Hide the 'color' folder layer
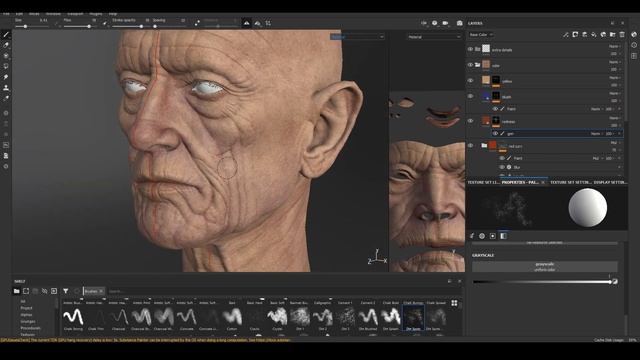This screenshot has height=360, width=640. (470, 64)
